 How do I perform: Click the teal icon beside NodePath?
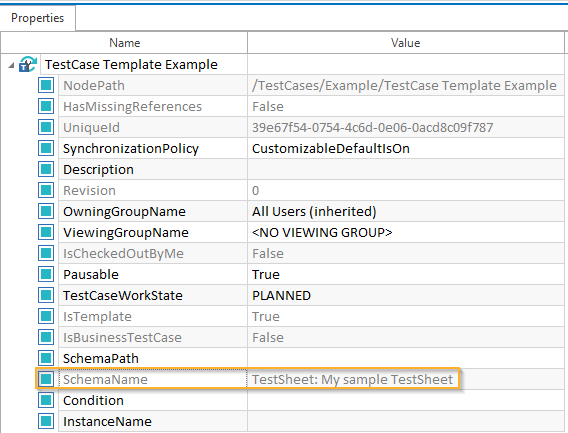pyautogui.click(x=46, y=86)
